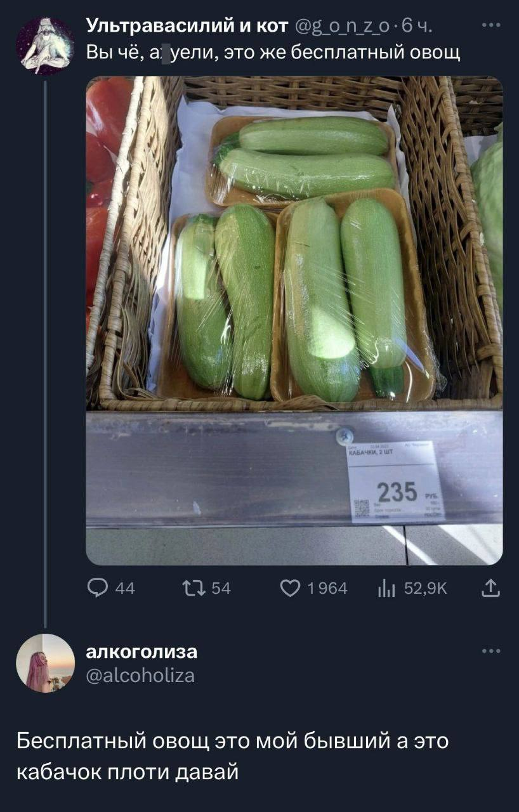Like the tweet with the heart icon
The height and width of the screenshot is (812, 519).
coord(291,588)
